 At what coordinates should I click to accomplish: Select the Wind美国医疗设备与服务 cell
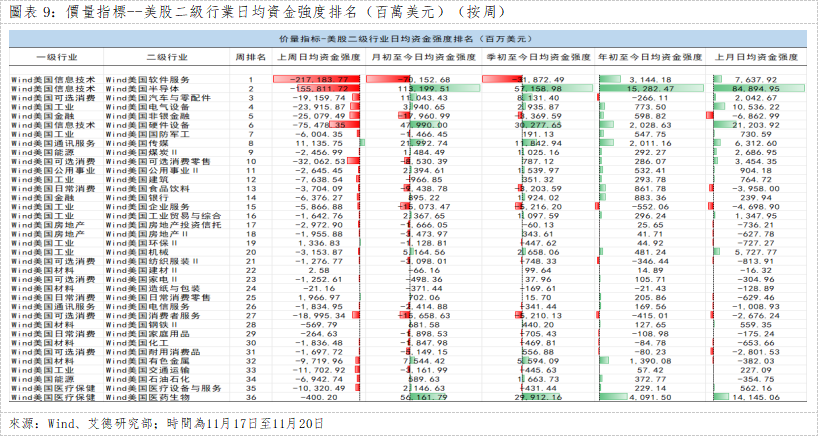click(163, 388)
